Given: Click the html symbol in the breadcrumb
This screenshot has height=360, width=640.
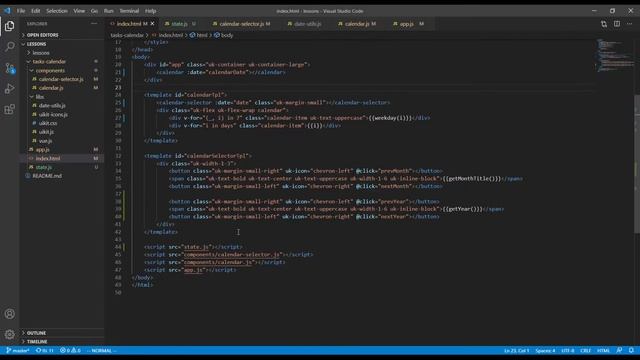Looking at the screenshot, I should [199, 35].
